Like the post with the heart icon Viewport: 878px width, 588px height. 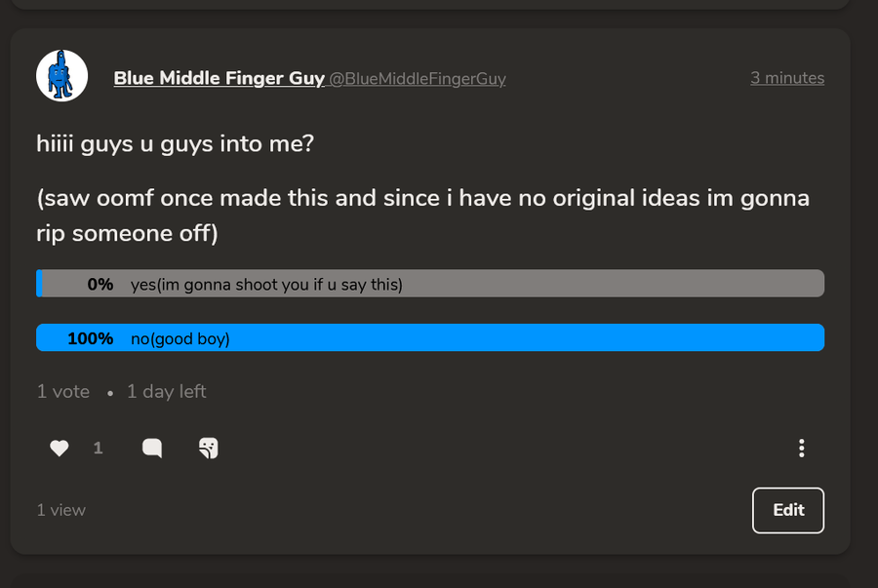point(60,449)
